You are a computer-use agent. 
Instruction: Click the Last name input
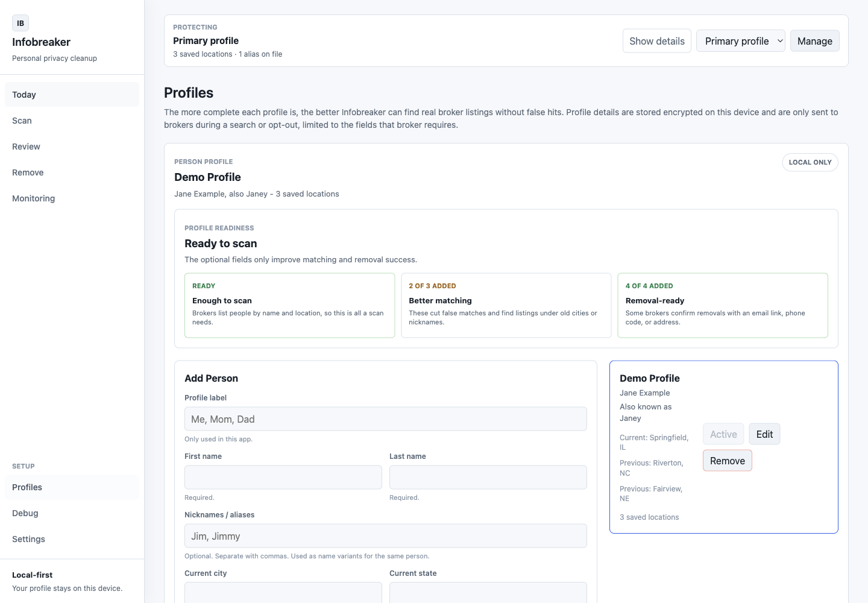[x=488, y=478]
